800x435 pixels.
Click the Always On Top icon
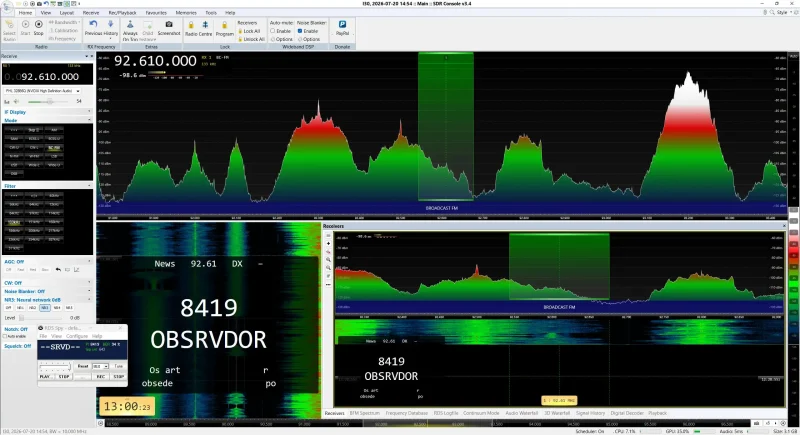click(130, 24)
